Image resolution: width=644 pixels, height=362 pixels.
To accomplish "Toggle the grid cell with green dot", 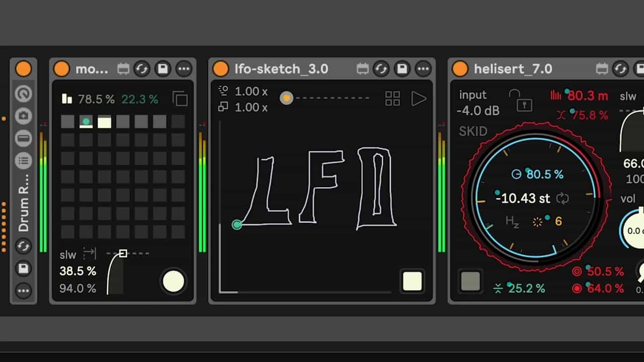I will (86, 121).
